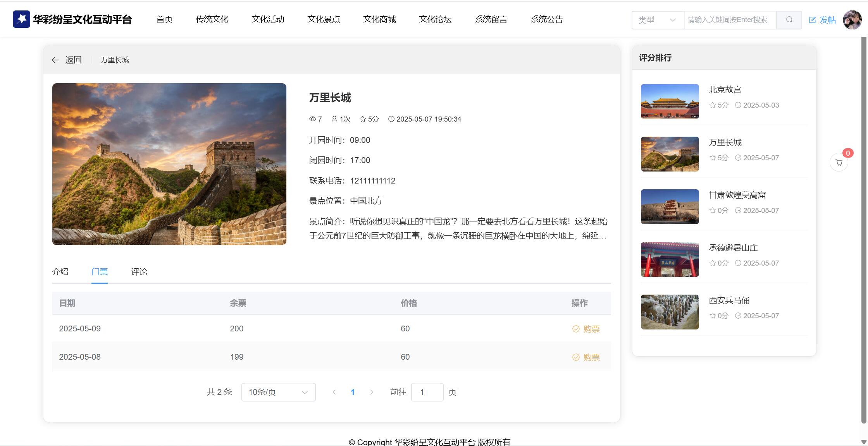Click the keyword search input box

tap(730, 20)
